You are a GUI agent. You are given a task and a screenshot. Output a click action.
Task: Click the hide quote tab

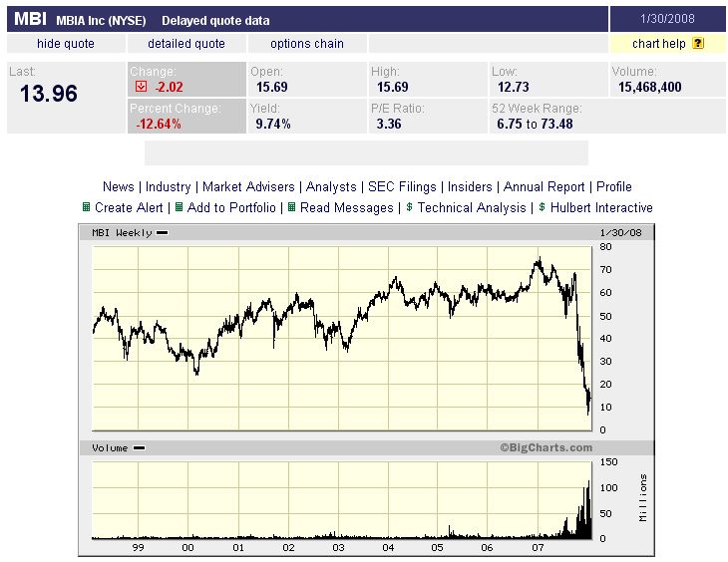[66, 44]
